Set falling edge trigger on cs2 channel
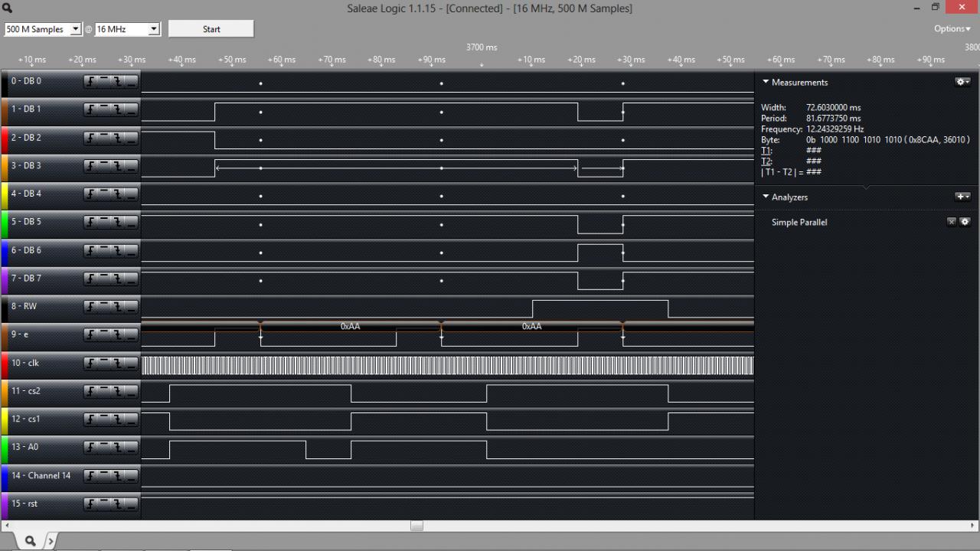980x551 pixels. coord(119,392)
